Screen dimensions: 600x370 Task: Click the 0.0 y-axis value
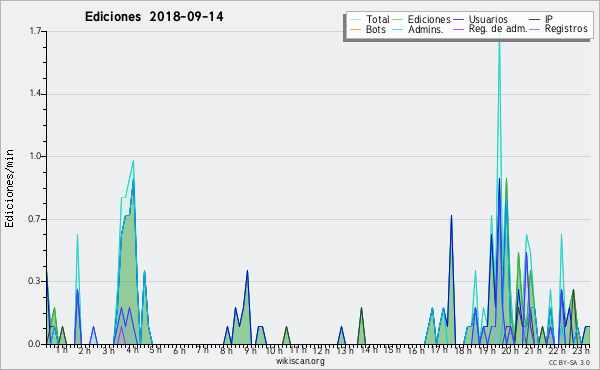(34, 344)
